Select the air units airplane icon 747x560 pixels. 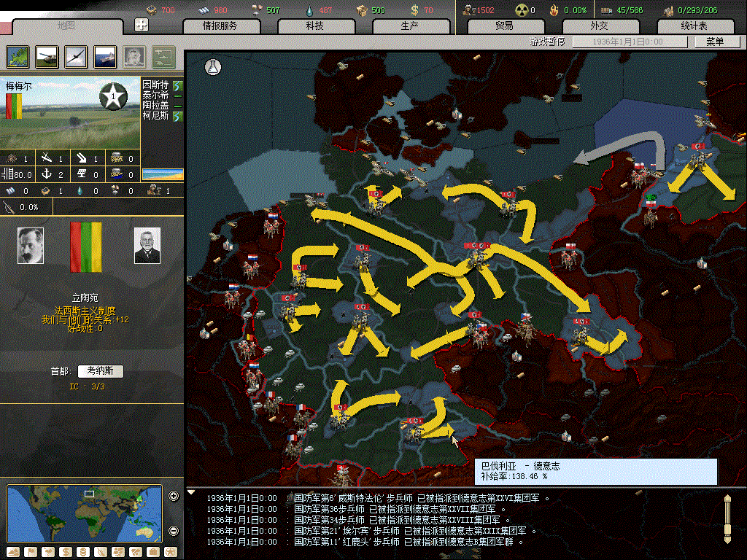(76, 57)
